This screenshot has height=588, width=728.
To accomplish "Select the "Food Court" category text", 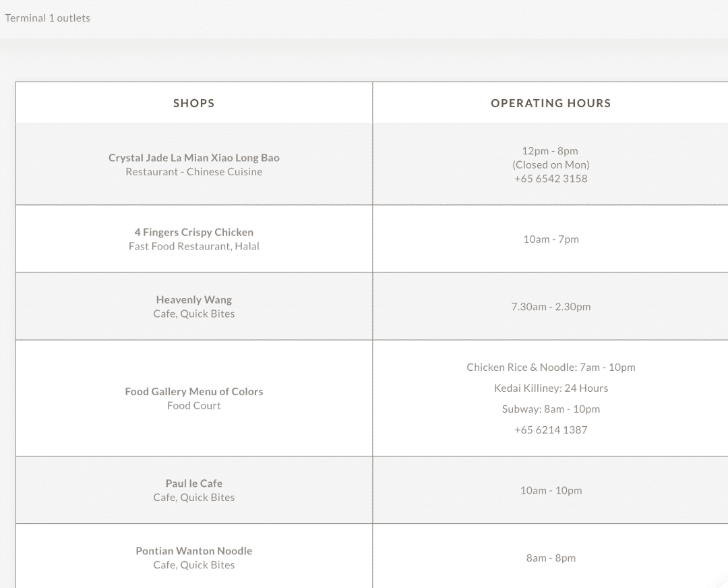I will pyautogui.click(x=193, y=405).
